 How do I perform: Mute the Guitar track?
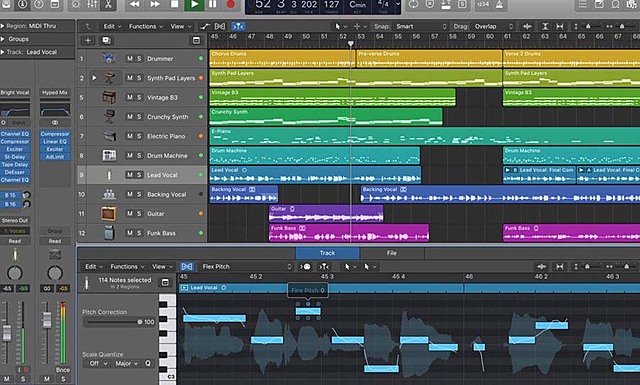(x=130, y=214)
